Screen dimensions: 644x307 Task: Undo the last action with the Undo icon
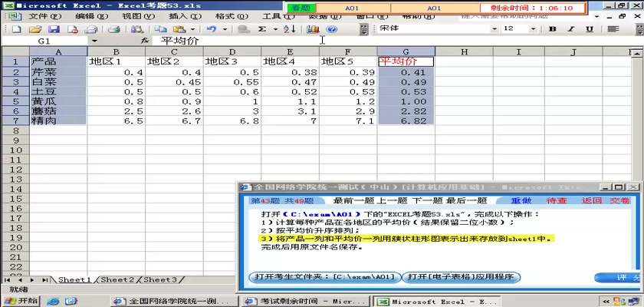click(211, 29)
